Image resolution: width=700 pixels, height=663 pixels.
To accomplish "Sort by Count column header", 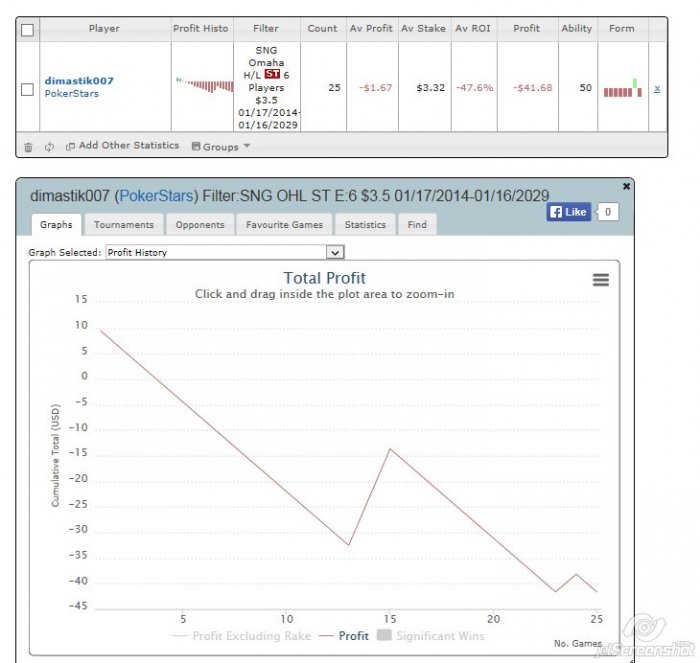I will (322, 29).
